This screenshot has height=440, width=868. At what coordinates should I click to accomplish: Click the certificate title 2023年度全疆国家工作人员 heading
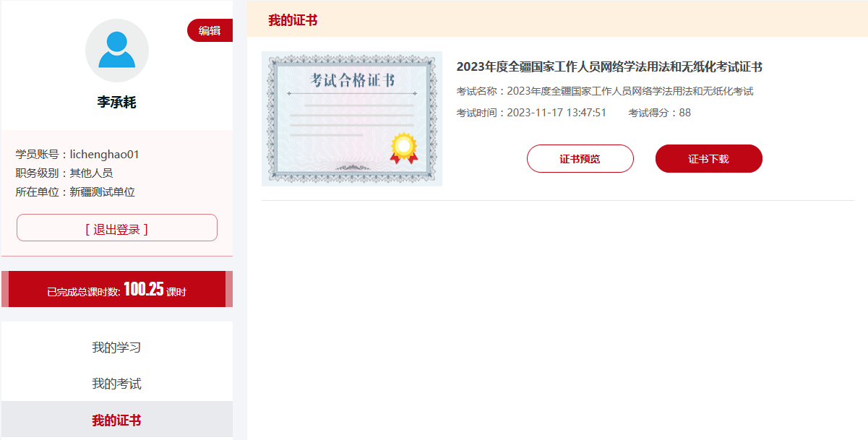(x=609, y=67)
